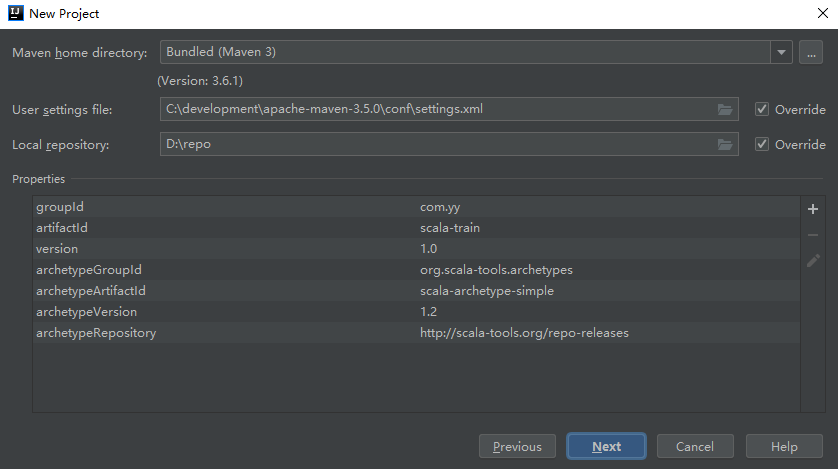Open Help for this dialog
This screenshot has width=838, height=469.
(784, 447)
